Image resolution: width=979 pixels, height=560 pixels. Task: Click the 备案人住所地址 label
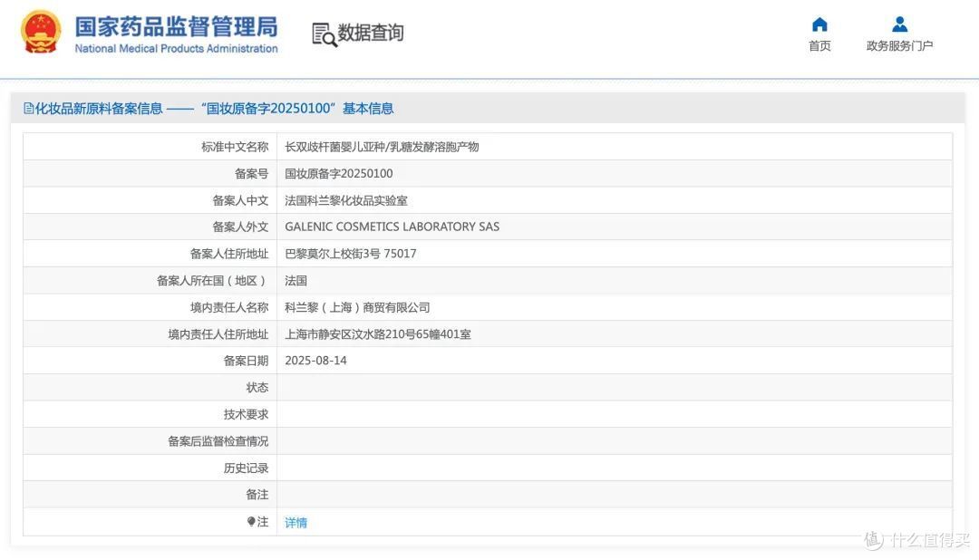click(x=229, y=254)
